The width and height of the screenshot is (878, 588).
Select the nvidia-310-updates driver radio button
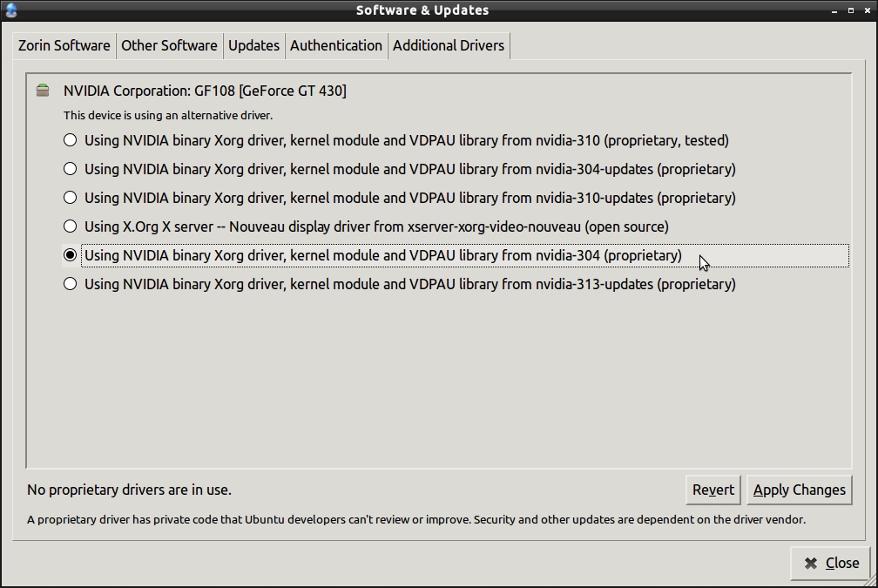pos(71,198)
